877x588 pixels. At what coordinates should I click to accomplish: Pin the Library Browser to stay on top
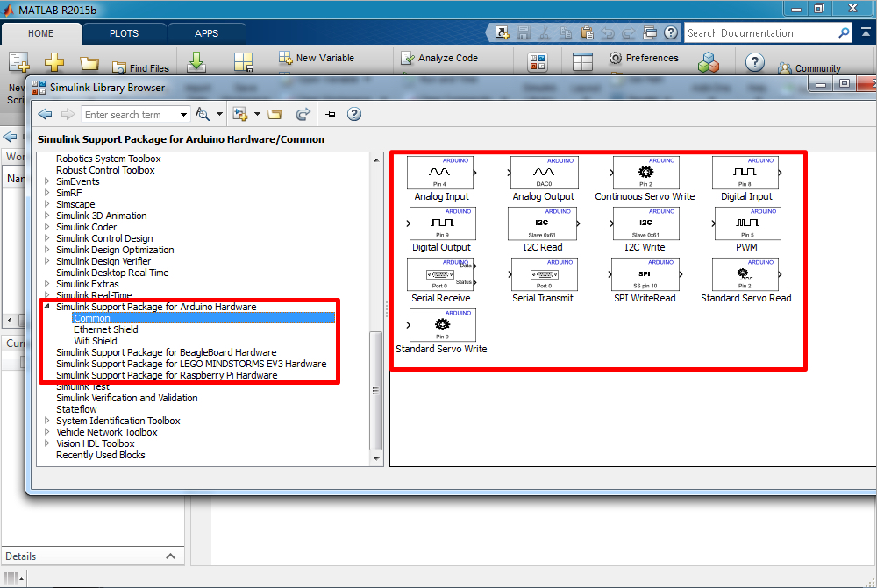click(x=331, y=115)
